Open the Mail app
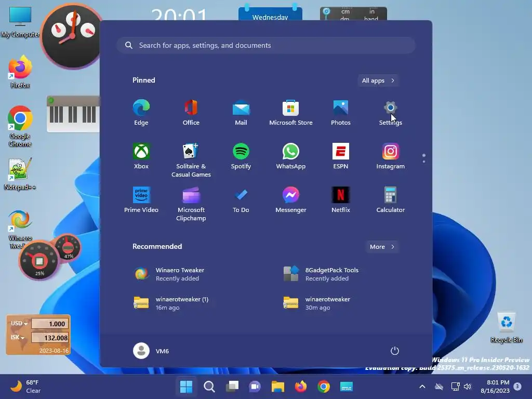The image size is (532, 399). [x=241, y=113]
